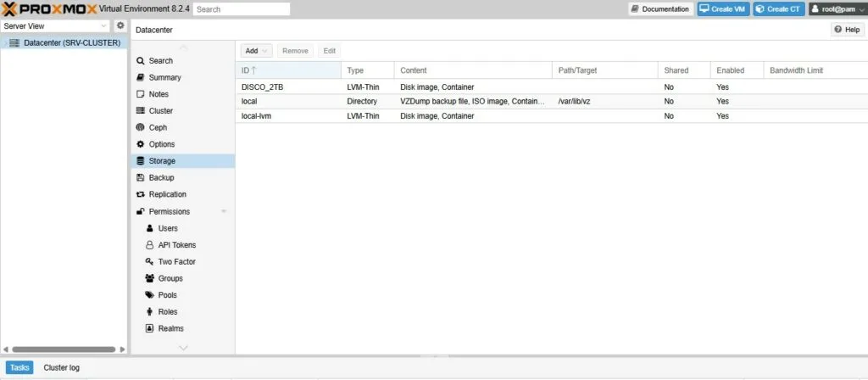This screenshot has width=868, height=380.
Task: Click the Backup floppy disk icon
Action: coord(141,177)
